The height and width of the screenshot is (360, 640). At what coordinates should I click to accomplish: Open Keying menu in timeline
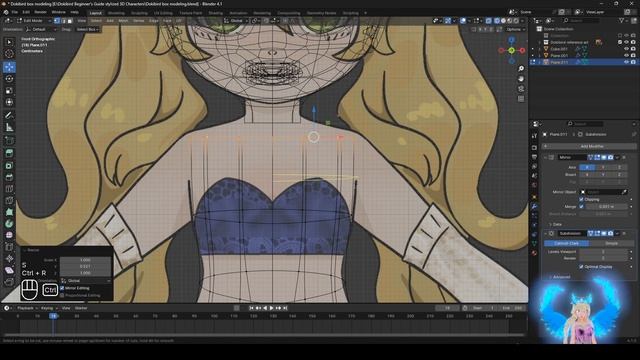coord(48,308)
